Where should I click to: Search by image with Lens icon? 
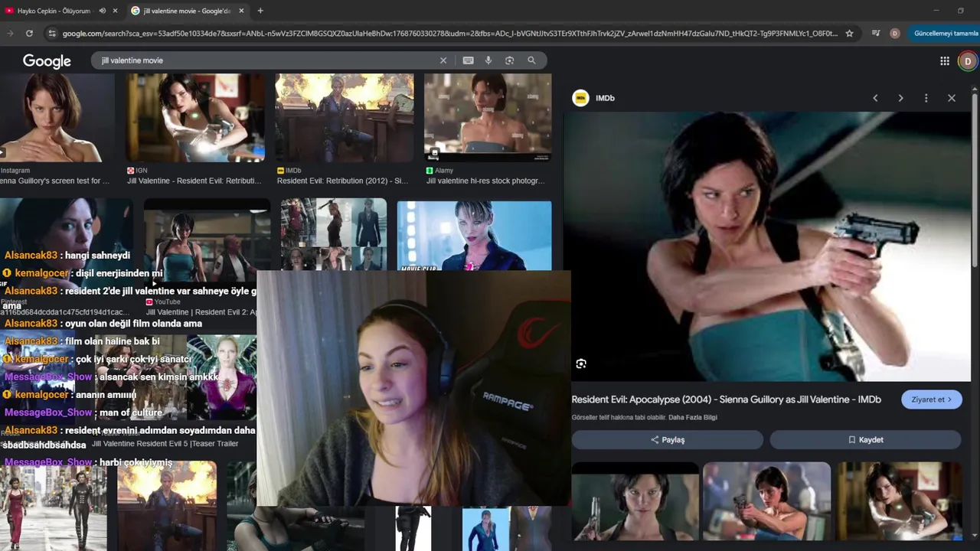(510, 60)
